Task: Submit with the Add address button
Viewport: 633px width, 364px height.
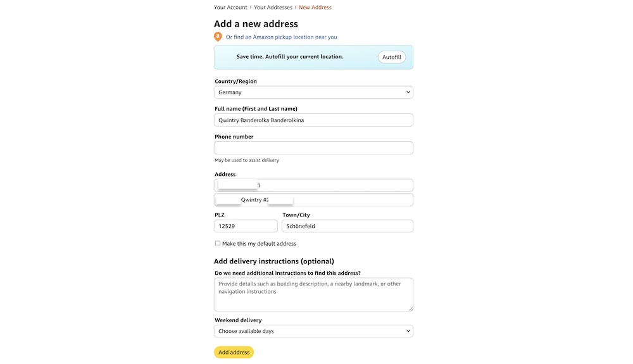Action: click(x=234, y=353)
